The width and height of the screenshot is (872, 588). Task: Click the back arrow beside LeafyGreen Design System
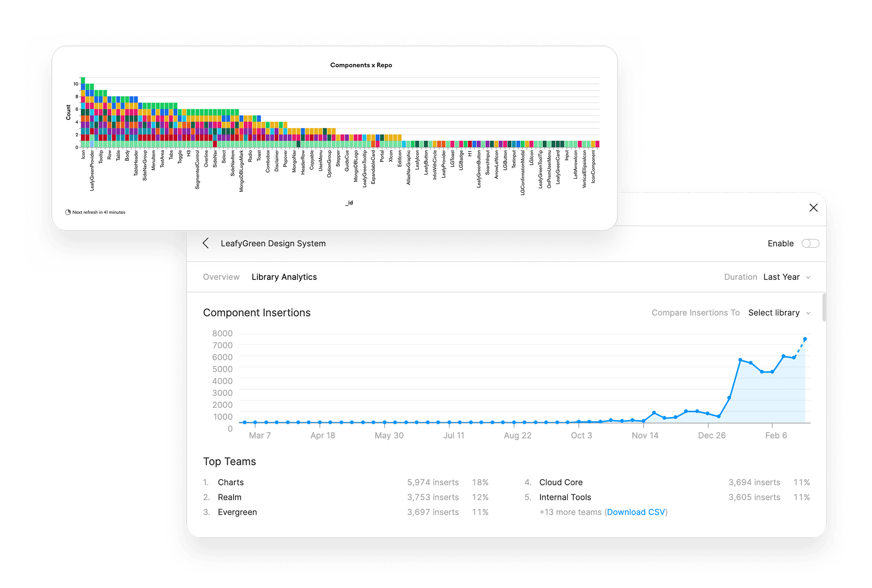pos(206,243)
